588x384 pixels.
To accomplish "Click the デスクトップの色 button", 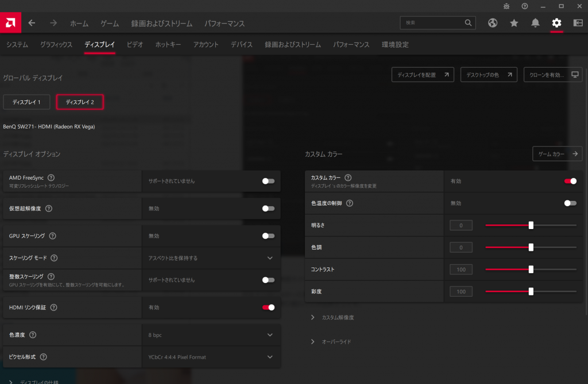I will pyautogui.click(x=489, y=75).
